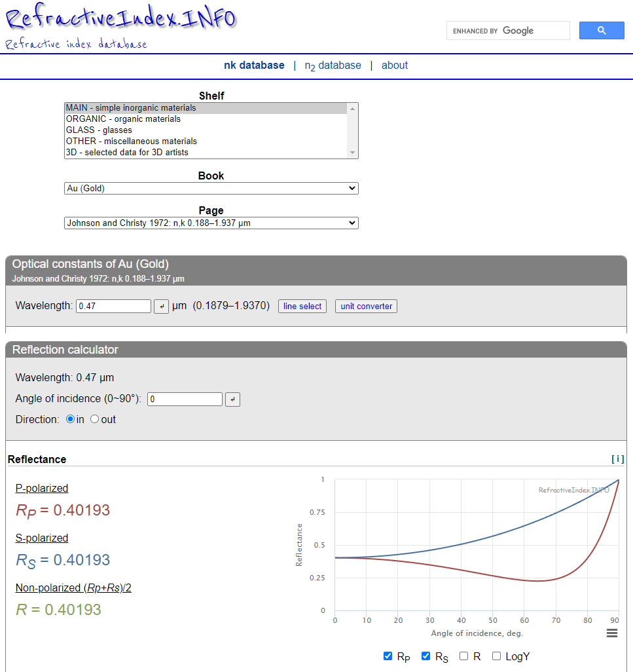
Task: Click the Shelf list scroll up arrow
Action: coord(352,109)
